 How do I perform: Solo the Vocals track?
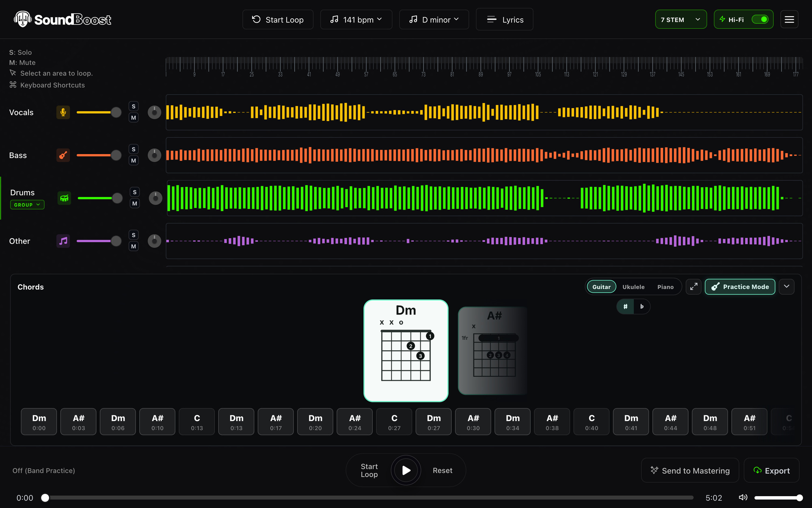point(134,106)
